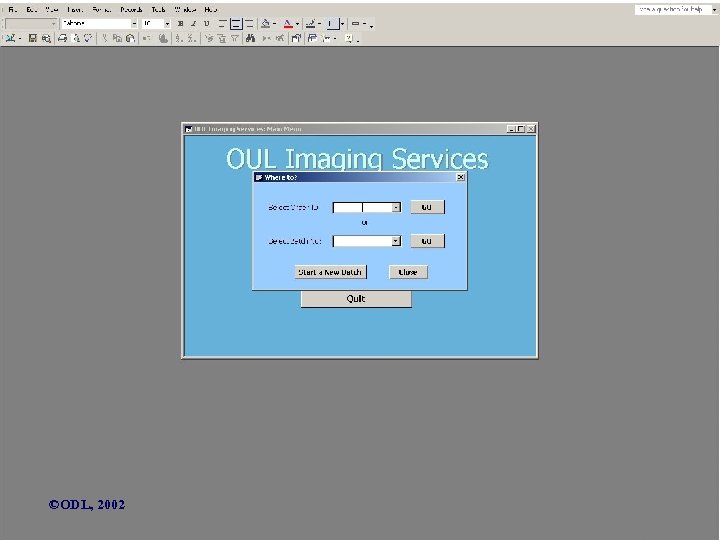Click the Paste clipboard icon
The height and width of the screenshot is (540, 720).
point(130,38)
